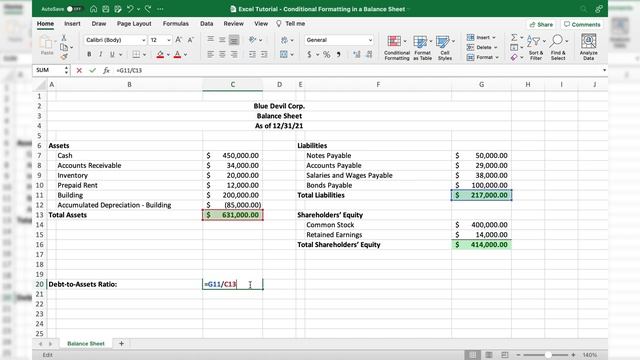Click the Home icon in title bar
The width and height of the screenshot is (640, 360).
point(93,9)
